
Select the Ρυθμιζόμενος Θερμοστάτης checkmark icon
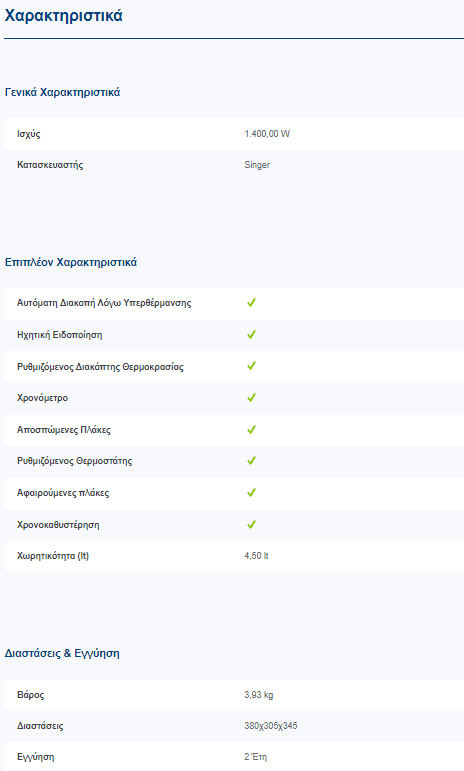click(x=251, y=461)
